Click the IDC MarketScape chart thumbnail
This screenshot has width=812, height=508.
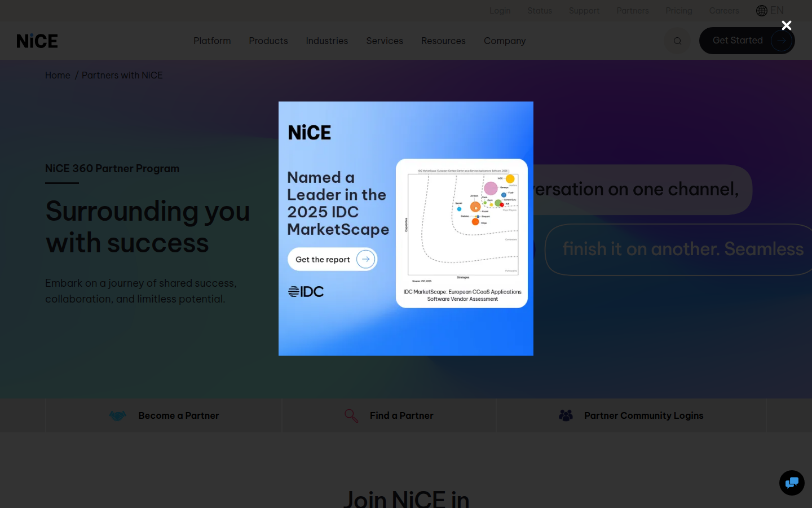[x=462, y=233]
